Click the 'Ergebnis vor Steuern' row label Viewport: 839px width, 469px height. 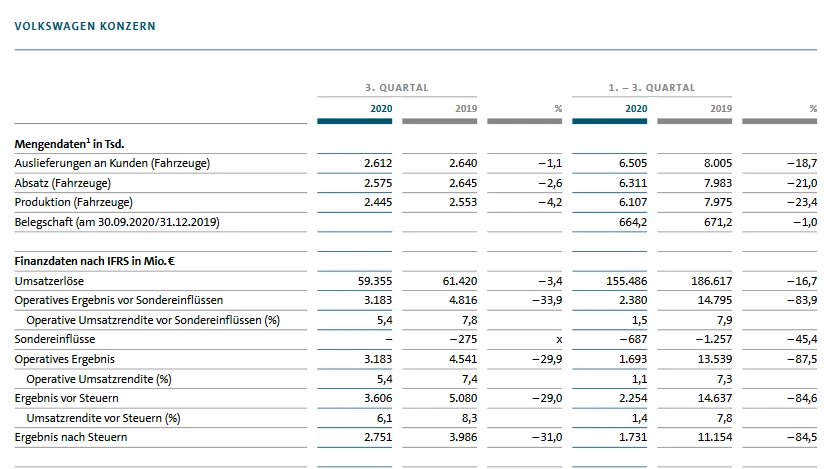point(68,398)
